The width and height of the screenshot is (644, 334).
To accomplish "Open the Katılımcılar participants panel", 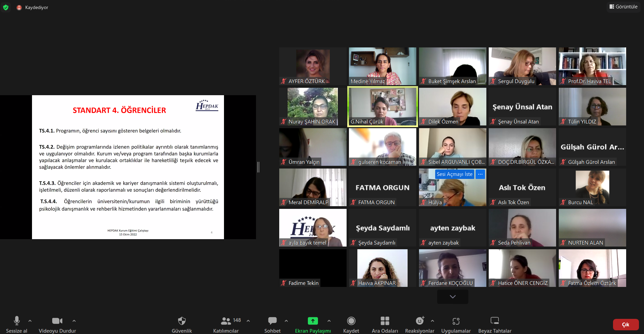I will [x=226, y=321].
